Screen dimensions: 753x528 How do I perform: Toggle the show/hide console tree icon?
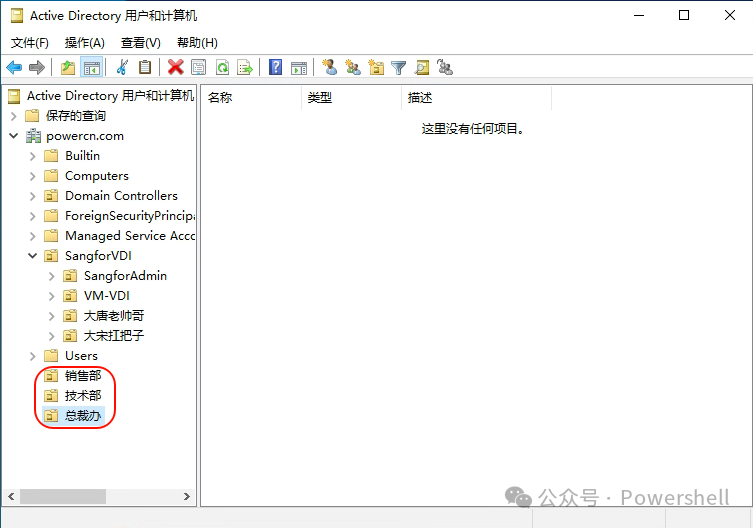(91, 67)
